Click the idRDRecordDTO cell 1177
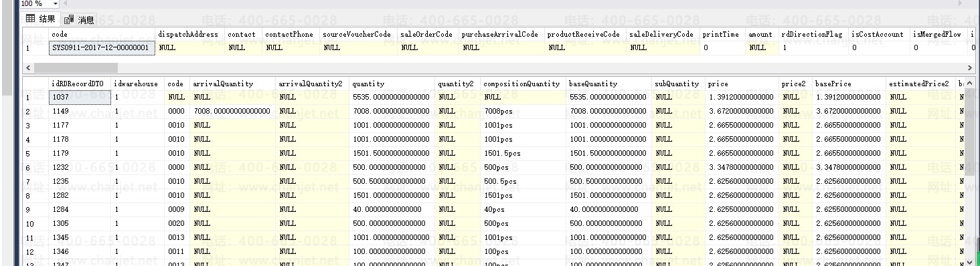Viewport: 980px width, 266px height. 80,125
